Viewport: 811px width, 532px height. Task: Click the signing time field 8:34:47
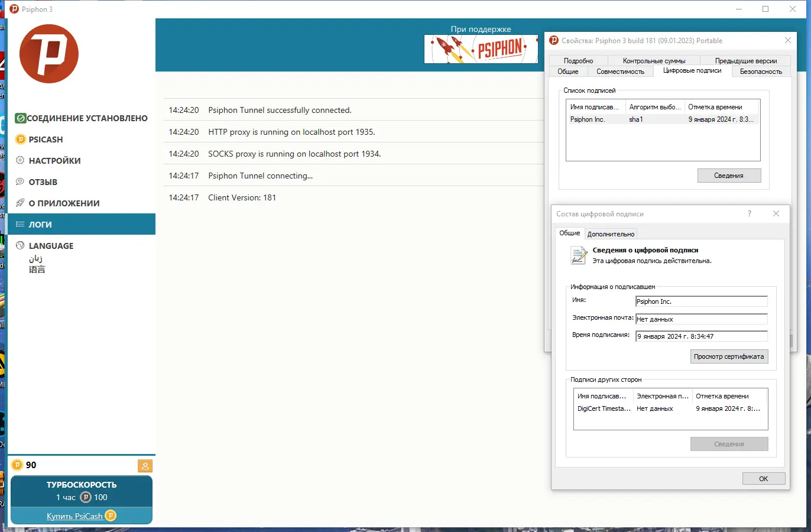[702, 336]
